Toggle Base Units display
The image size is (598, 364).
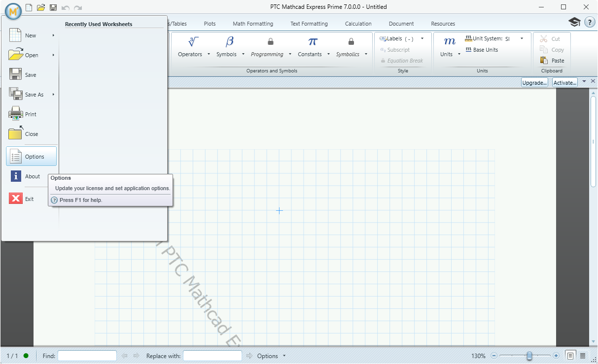pos(482,50)
